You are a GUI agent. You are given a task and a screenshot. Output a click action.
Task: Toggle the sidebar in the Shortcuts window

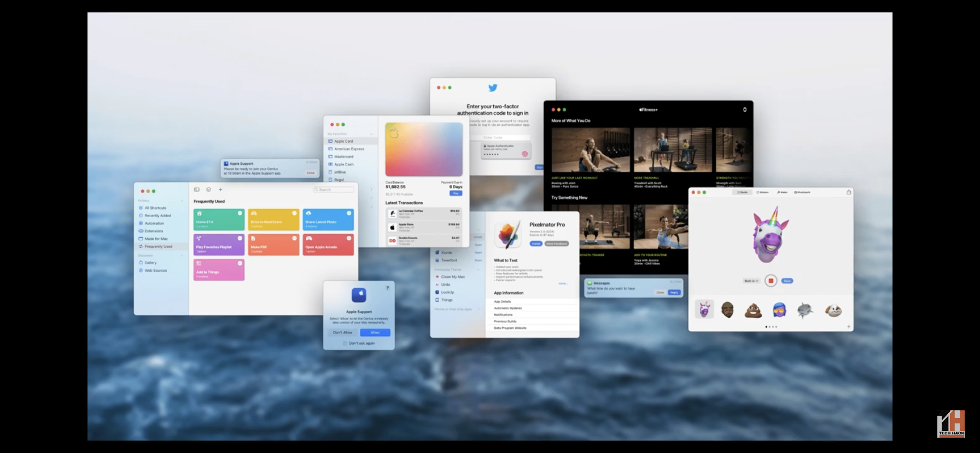pyautogui.click(x=197, y=189)
